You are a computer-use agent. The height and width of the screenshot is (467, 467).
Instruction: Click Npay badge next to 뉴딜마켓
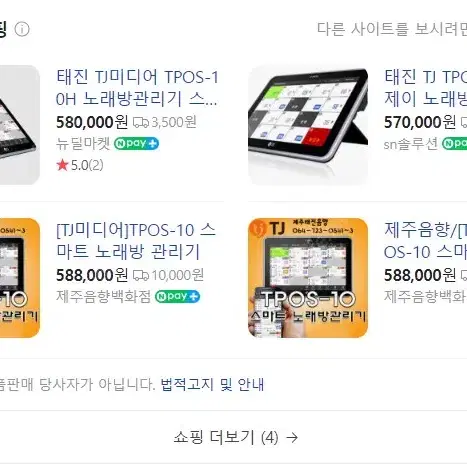click(136, 144)
